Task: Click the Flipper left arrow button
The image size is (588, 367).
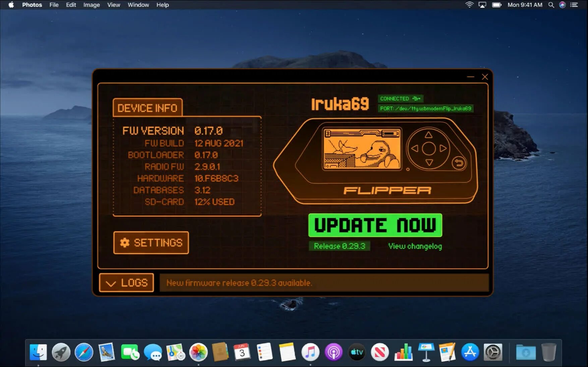Action: 415,148
